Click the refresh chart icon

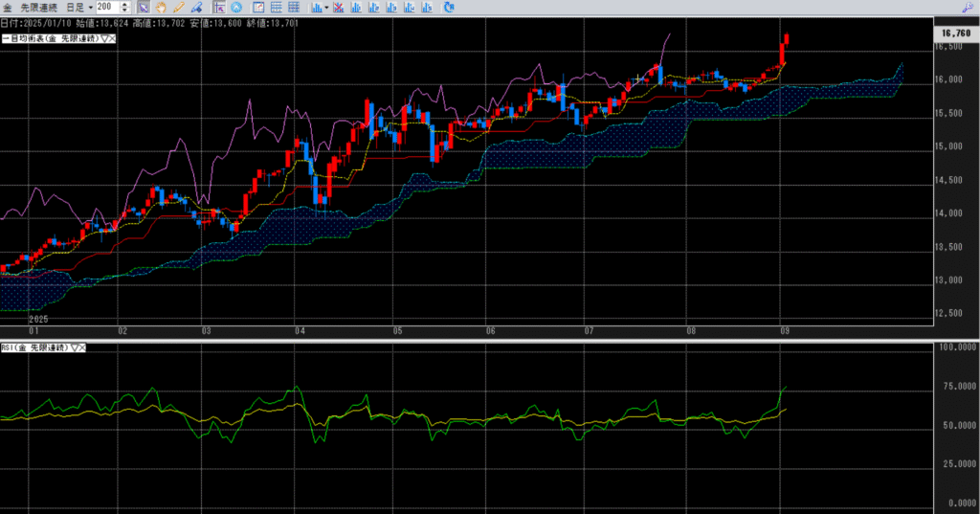pyautogui.click(x=449, y=7)
